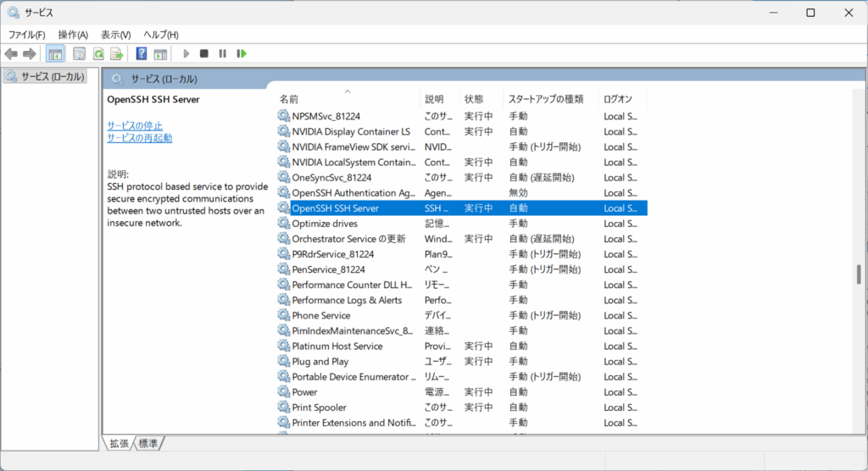Click the サービスの停止 link

click(135, 125)
